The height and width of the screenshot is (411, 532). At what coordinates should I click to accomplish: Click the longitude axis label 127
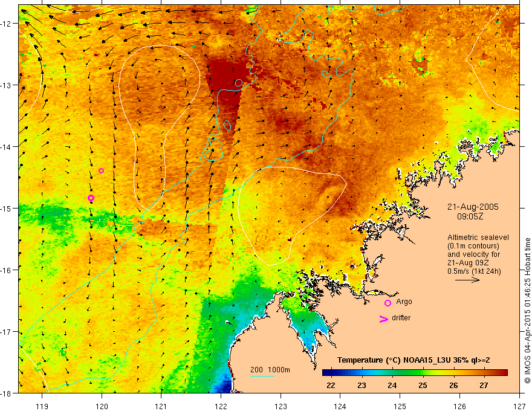coord(519,406)
